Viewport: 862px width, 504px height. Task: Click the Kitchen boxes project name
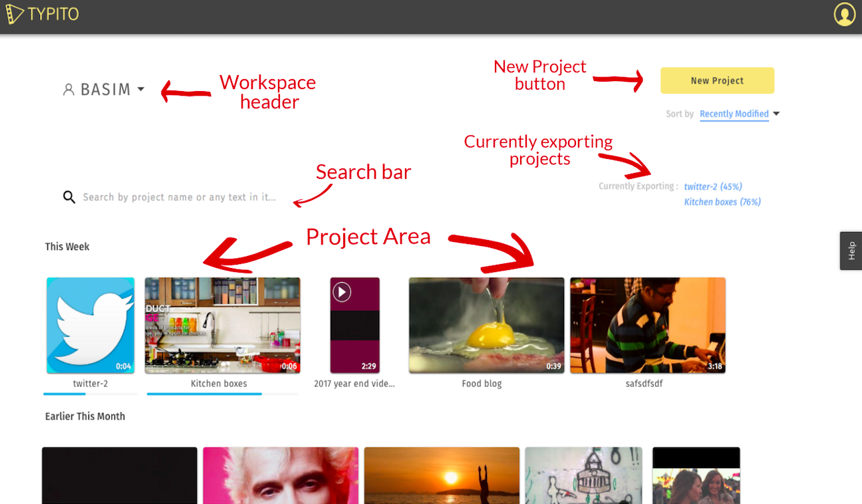[219, 384]
